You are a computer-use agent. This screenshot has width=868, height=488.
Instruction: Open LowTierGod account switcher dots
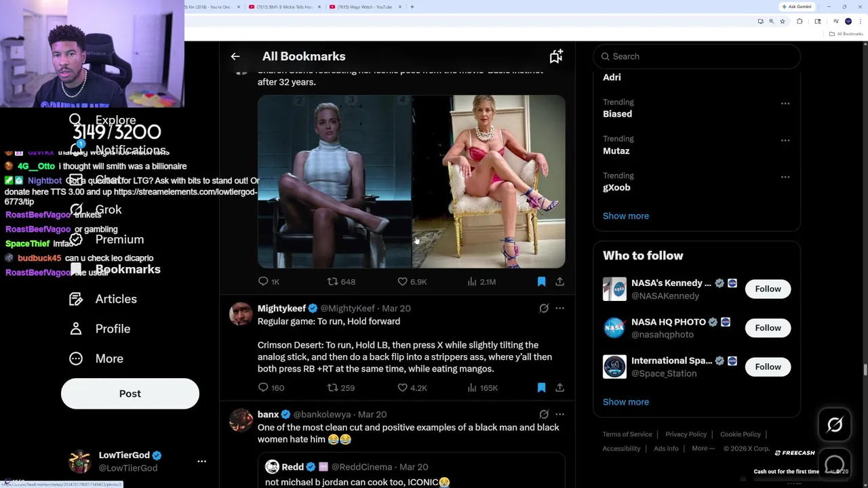201,461
